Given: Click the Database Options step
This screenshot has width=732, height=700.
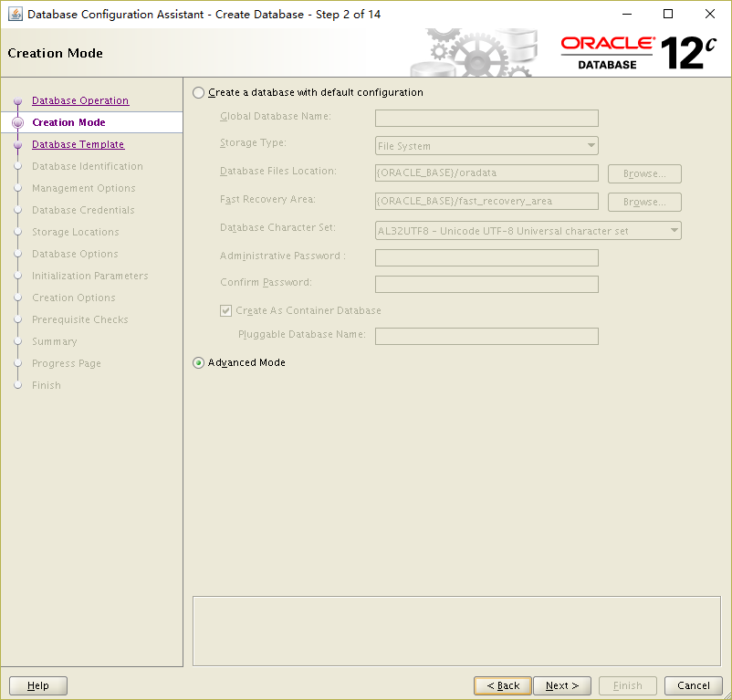Looking at the screenshot, I should [x=75, y=254].
